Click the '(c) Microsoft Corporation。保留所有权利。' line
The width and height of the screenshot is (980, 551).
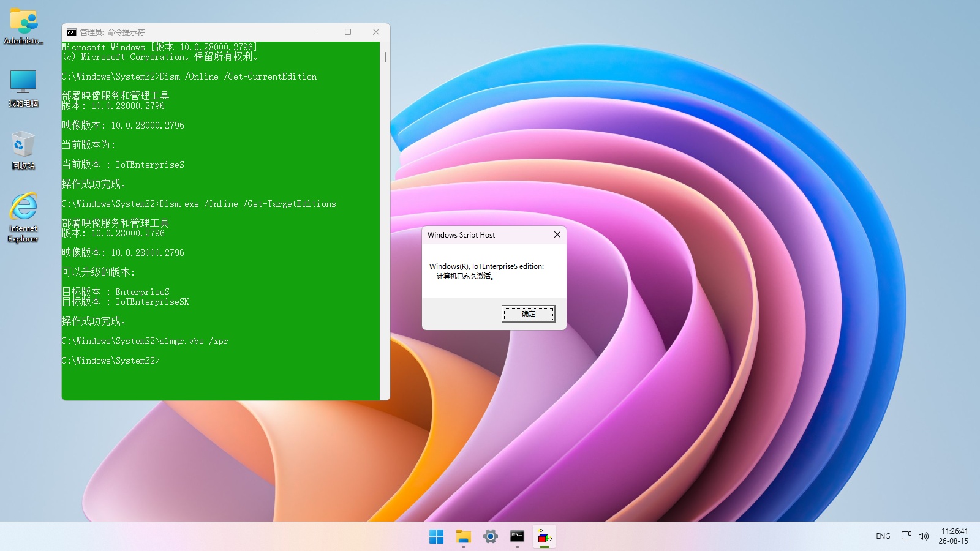tap(160, 57)
